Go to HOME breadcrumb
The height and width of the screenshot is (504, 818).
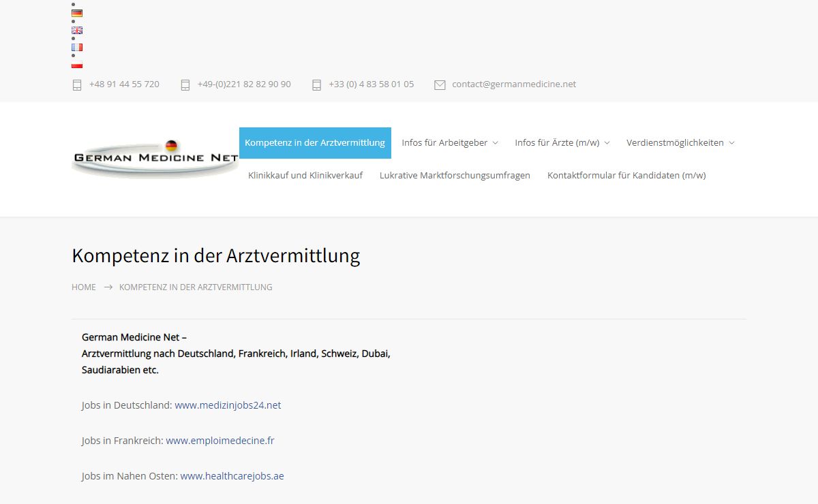[x=84, y=287]
